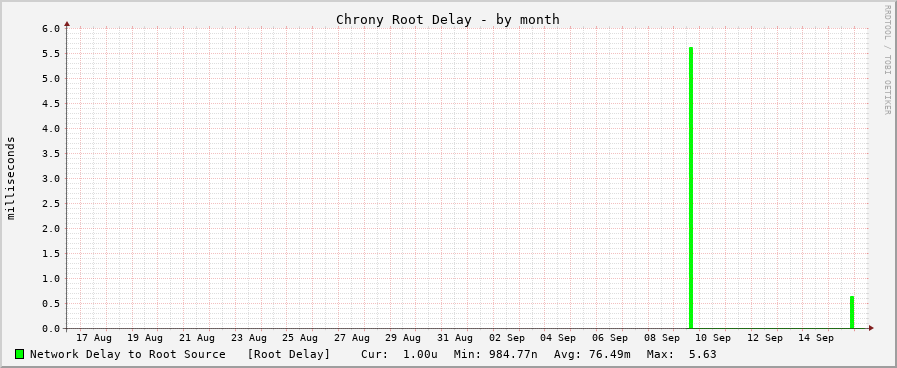The image size is (897, 368).
Task: Click the '06 Sep' x-axis label
Action: tap(610, 338)
